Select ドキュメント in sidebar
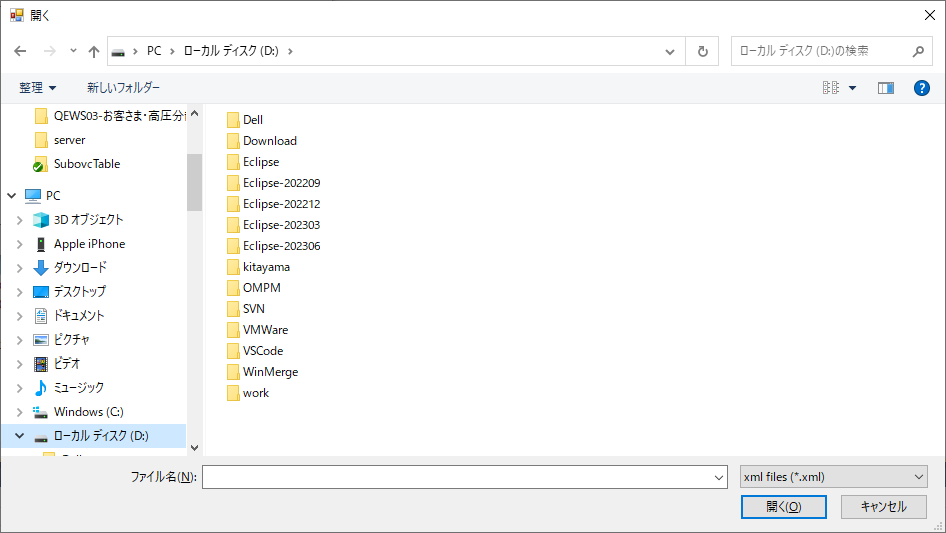 pos(78,316)
